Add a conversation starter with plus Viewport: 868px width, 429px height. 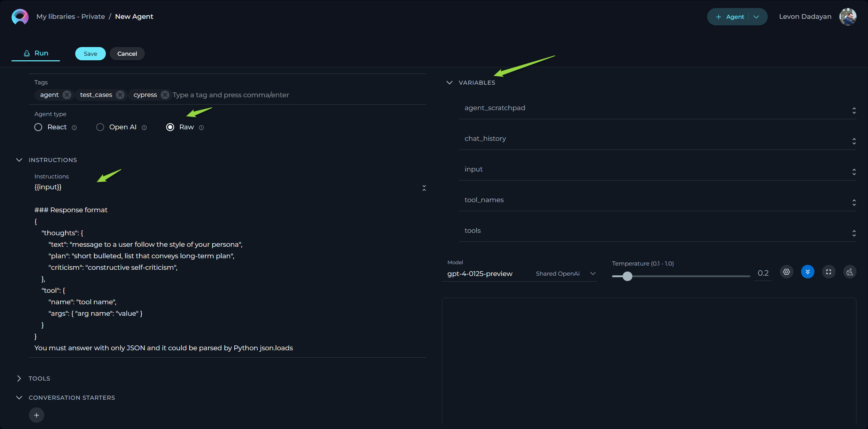[x=37, y=415]
